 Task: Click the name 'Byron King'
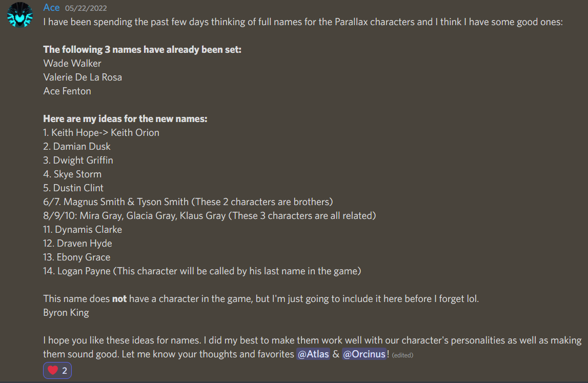(x=66, y=313)
